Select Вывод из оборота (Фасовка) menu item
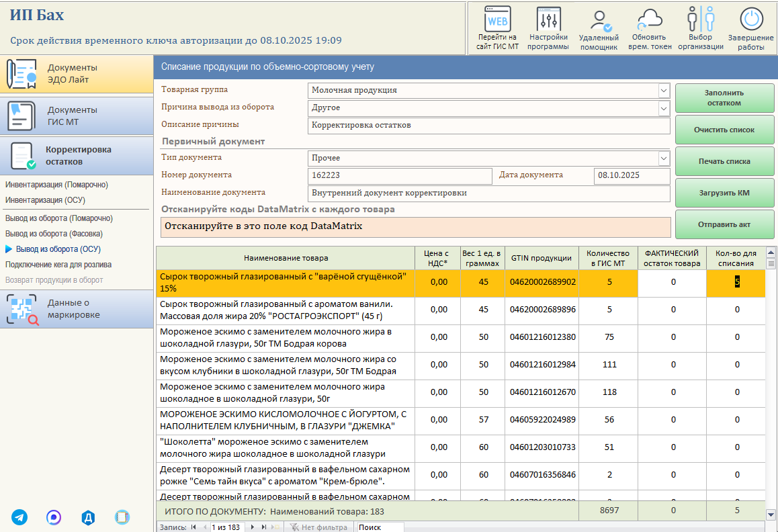 54,233
